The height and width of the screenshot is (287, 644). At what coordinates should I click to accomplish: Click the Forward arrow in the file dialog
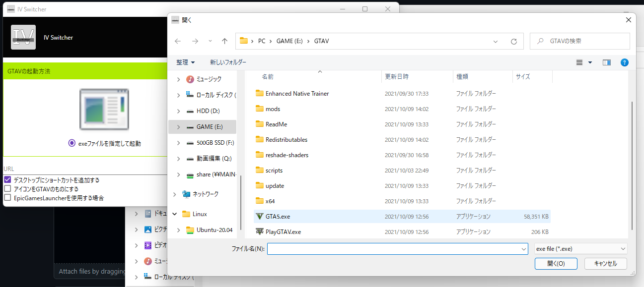pyautogui.click(x=195, y=41)
